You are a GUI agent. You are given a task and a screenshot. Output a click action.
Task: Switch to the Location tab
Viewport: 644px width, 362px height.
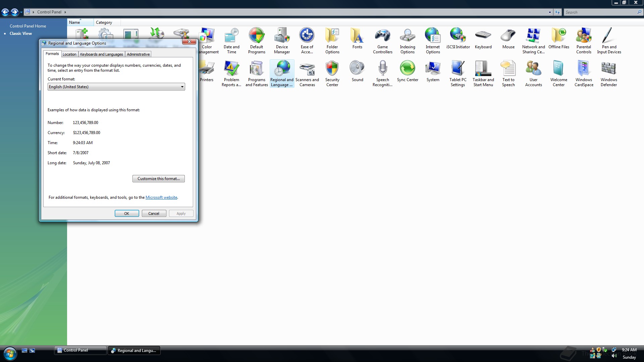69,54
